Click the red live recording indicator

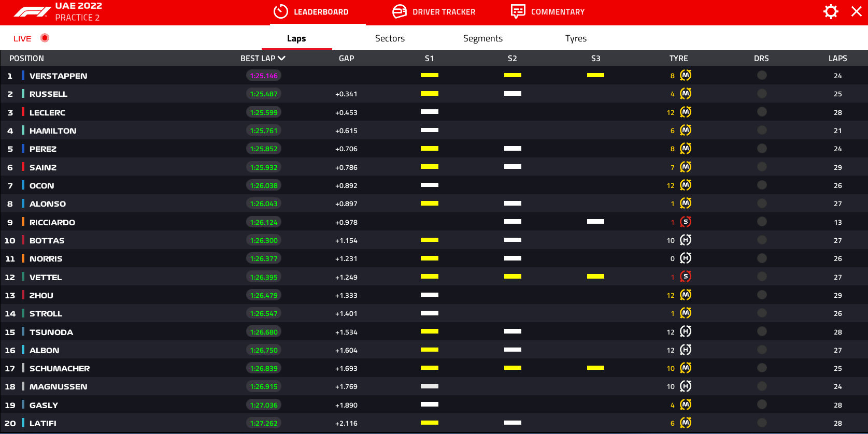point(45,38)
